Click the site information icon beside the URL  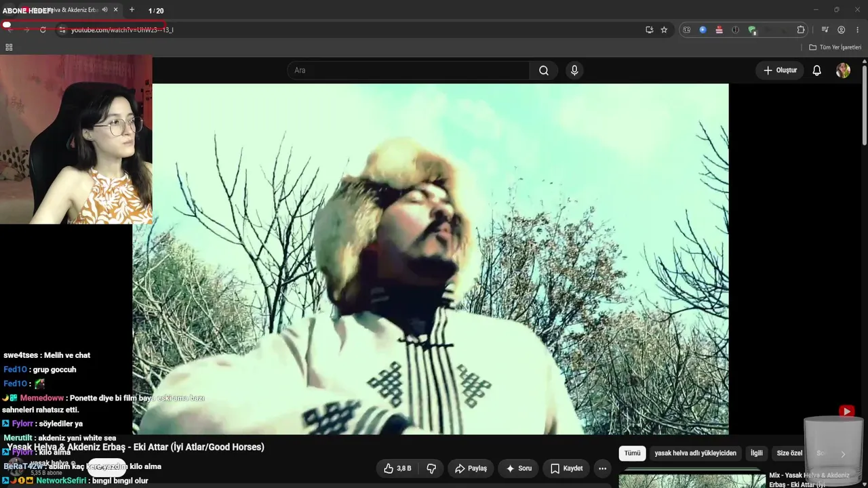tap(62, 30)
